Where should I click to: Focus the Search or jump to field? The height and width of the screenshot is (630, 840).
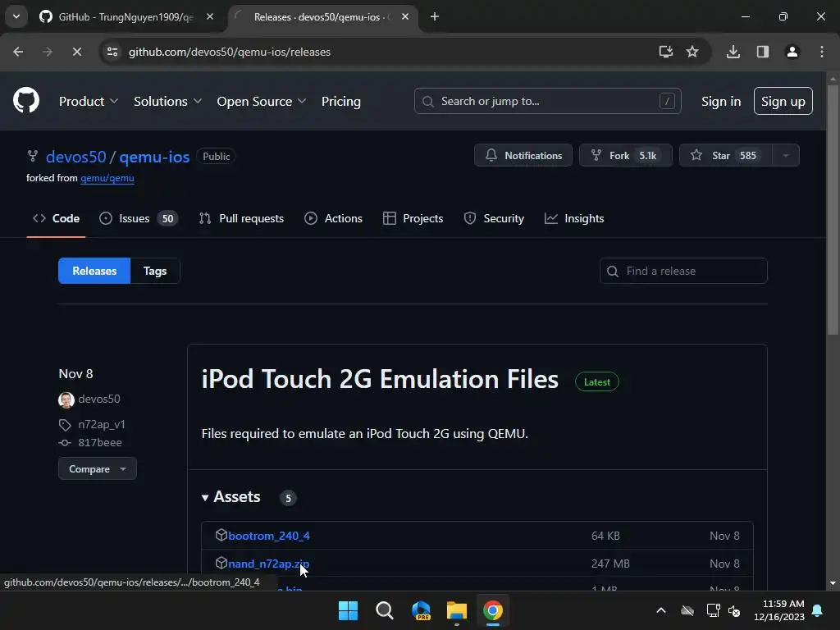pyautogui.click(x=547, y=101)
